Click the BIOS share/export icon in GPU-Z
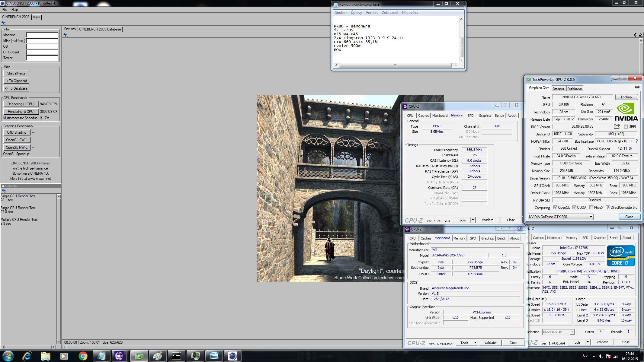Image resolution: width=644 pixels, height=362 pixels. pos(617,126)
